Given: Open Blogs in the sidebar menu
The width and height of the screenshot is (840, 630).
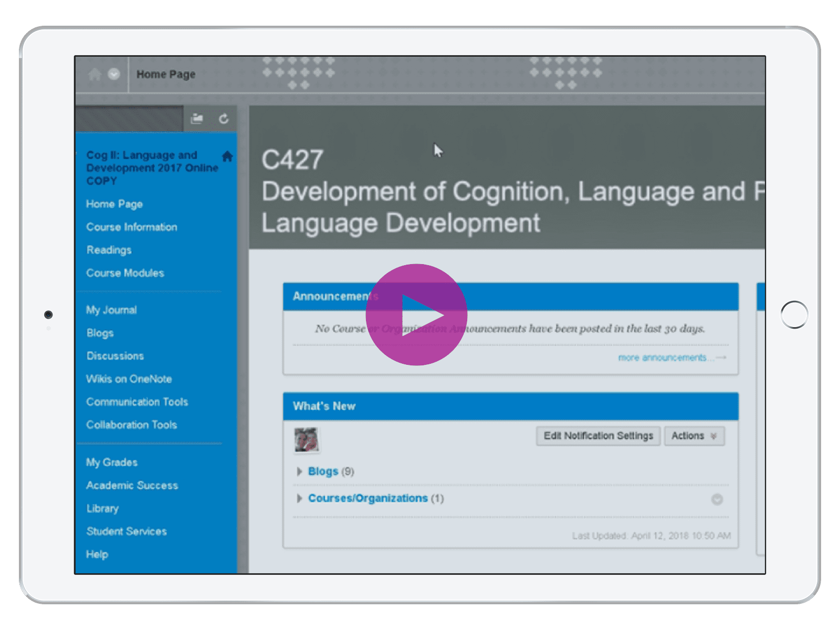Looking at the screenshot, I should click(x=100, y=333).
